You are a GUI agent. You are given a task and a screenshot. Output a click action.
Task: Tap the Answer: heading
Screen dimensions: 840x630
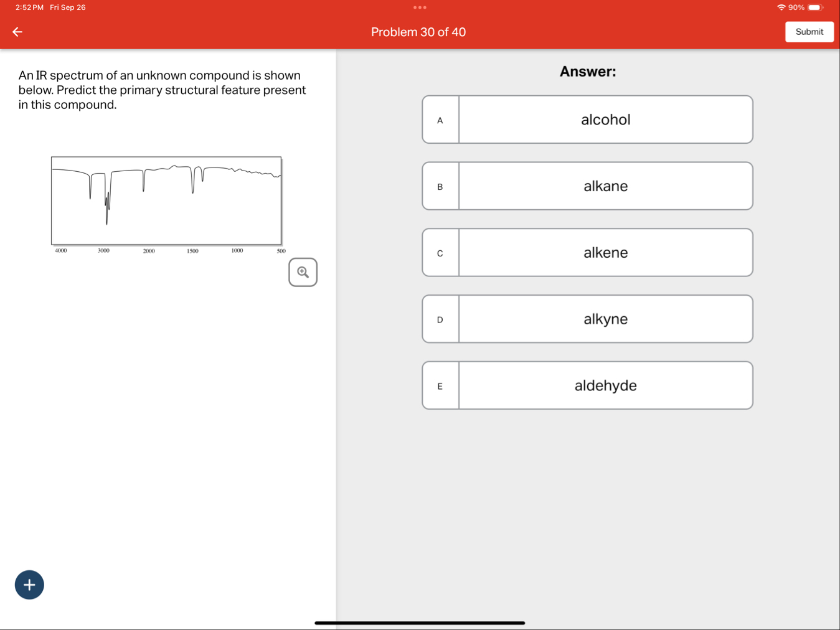point(588,72)
